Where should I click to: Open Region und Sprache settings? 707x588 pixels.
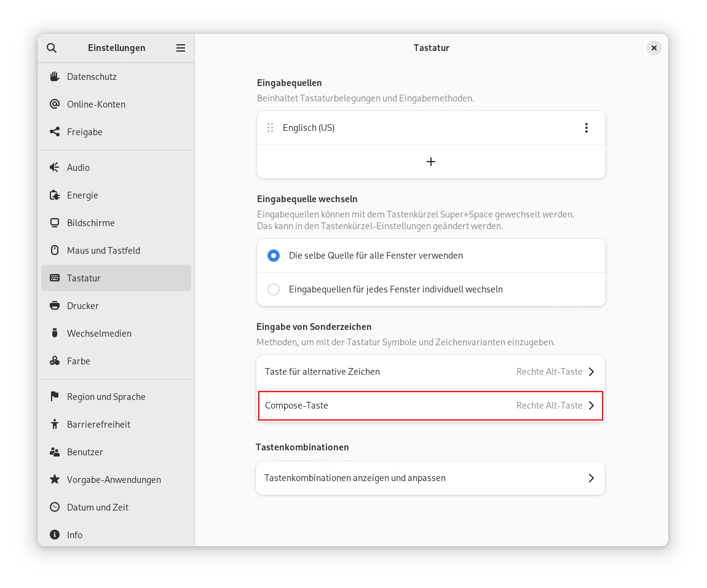tap(116, 396)
